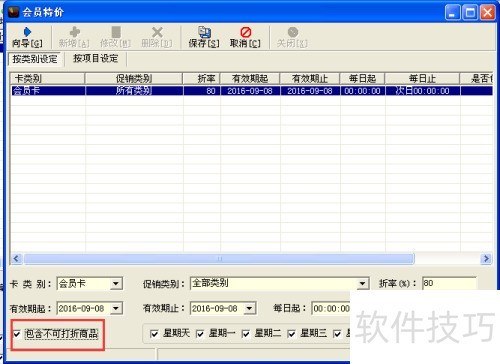Image resolution: width=500 pixels, height=364 pixels.
Task: Close the 会员特价 window
Action: click(x=487, y=13)
